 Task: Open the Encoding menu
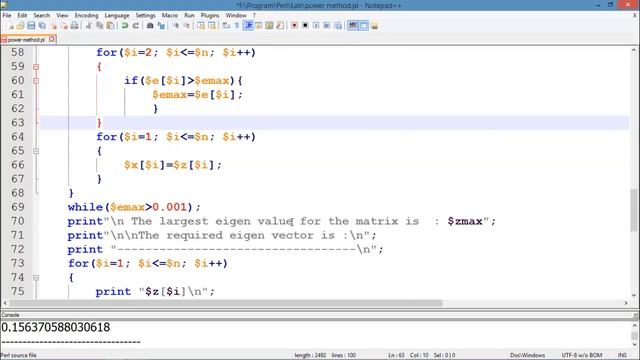pos(87,16)
